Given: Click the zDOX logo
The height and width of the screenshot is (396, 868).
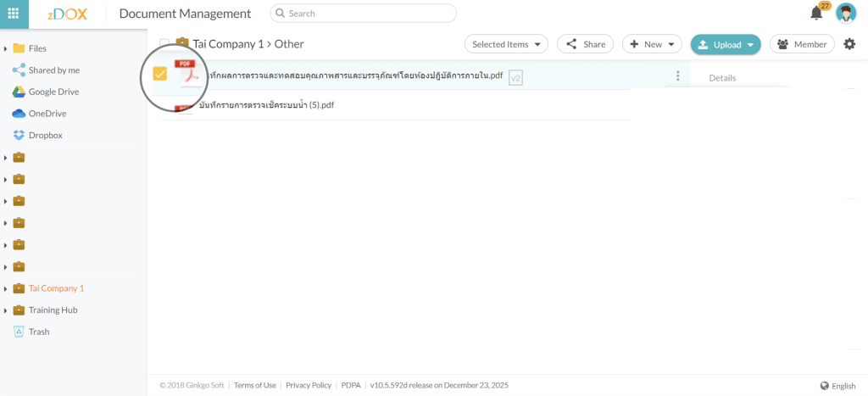Looking at the screenshot, I should 67,14.
